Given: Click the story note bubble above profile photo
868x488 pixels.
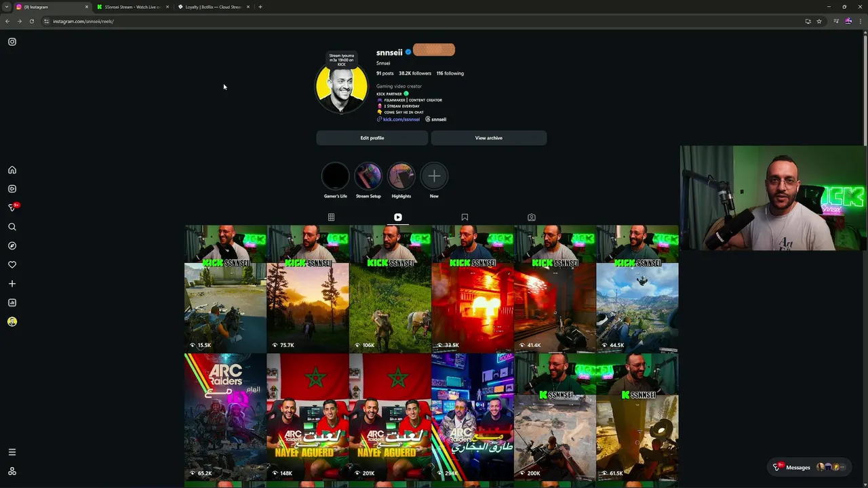Looking at the screenshot, I should (342, 60).
